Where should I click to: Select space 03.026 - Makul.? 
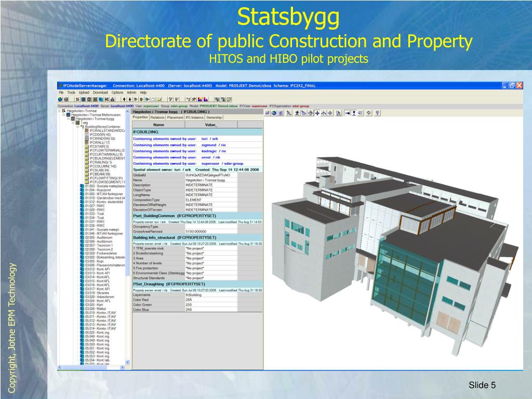pyautogui.click(x=96, y=309)
